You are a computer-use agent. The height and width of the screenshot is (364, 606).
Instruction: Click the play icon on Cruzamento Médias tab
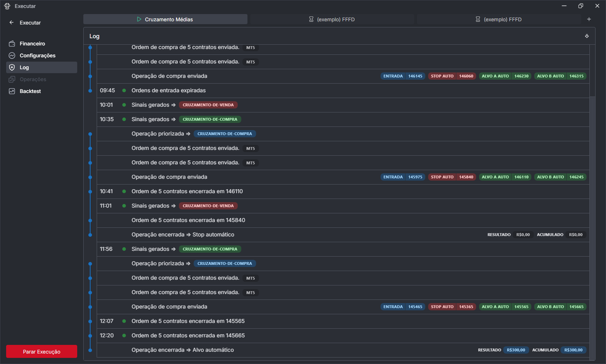(x=139, y=19)
